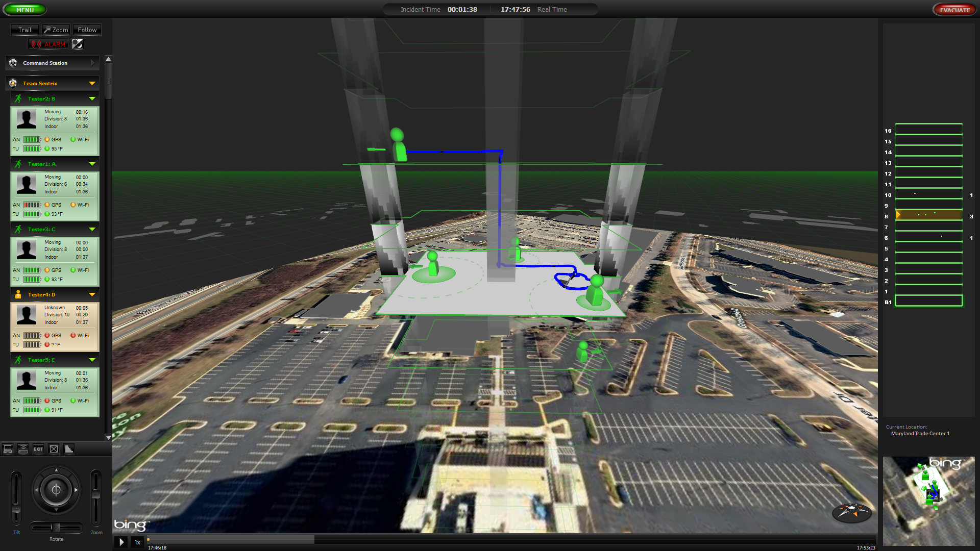Toggle the Zoom magnifier button

(56, 30)
